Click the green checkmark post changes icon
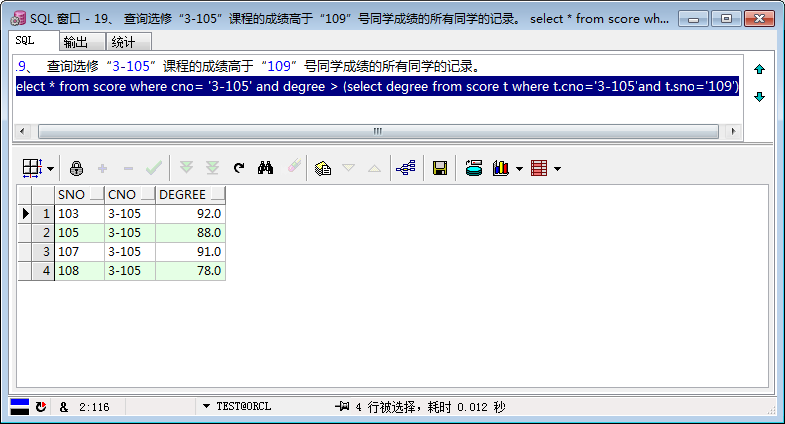 pyautogui.click(x=154, y=168)
